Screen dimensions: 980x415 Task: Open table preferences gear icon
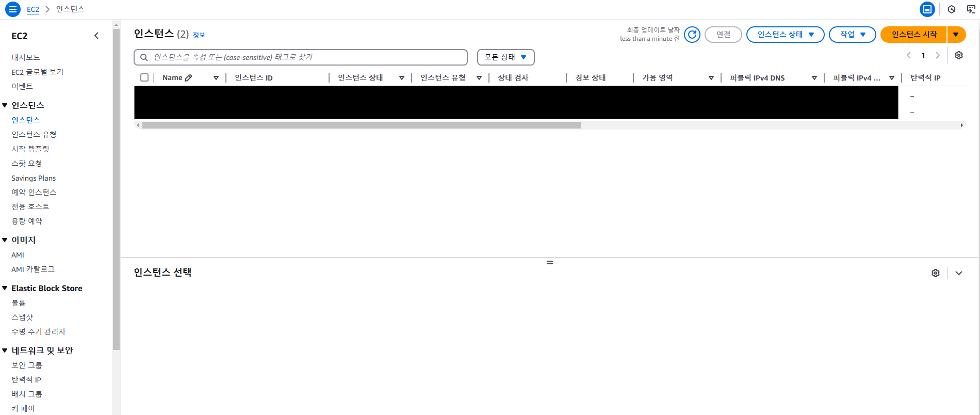coord(959,55)
